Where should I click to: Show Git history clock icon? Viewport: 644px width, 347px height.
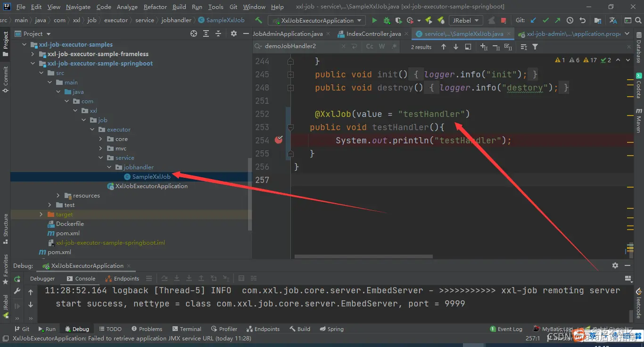point(570,20)
